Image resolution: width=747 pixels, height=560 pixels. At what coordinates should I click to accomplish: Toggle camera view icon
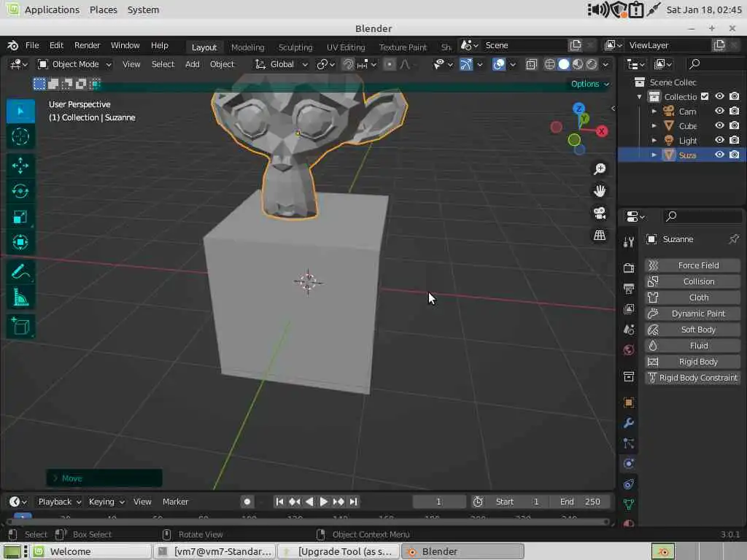pyautogui.click(x=600, y=213)
